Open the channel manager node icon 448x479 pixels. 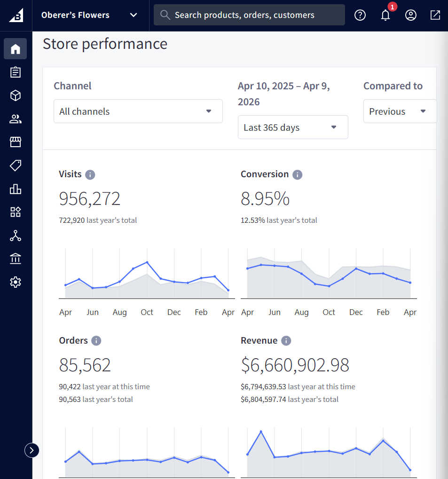pyautogui.click(x=15, y=236)
